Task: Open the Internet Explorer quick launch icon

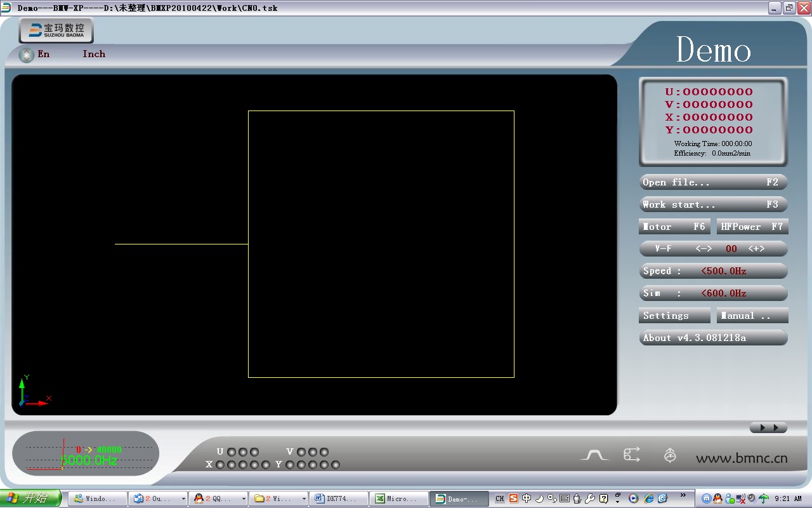Action: [648, 498]
